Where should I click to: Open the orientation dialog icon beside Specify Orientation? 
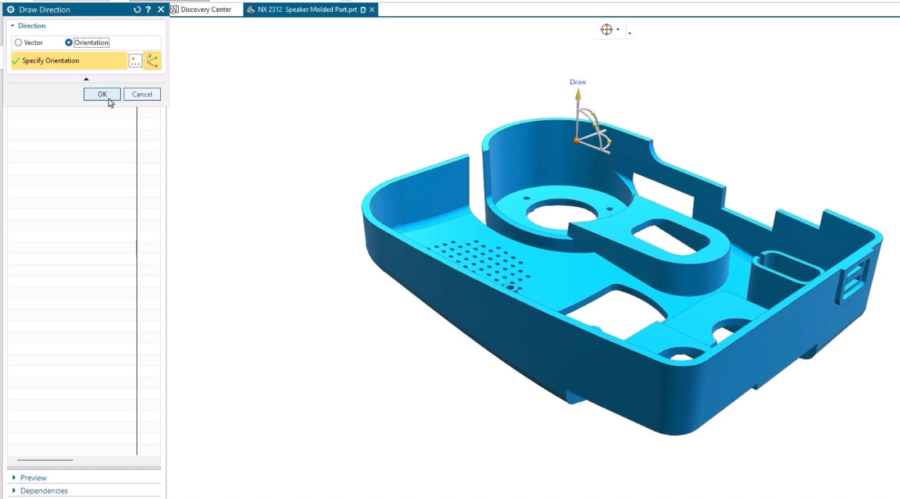point(136,61)
